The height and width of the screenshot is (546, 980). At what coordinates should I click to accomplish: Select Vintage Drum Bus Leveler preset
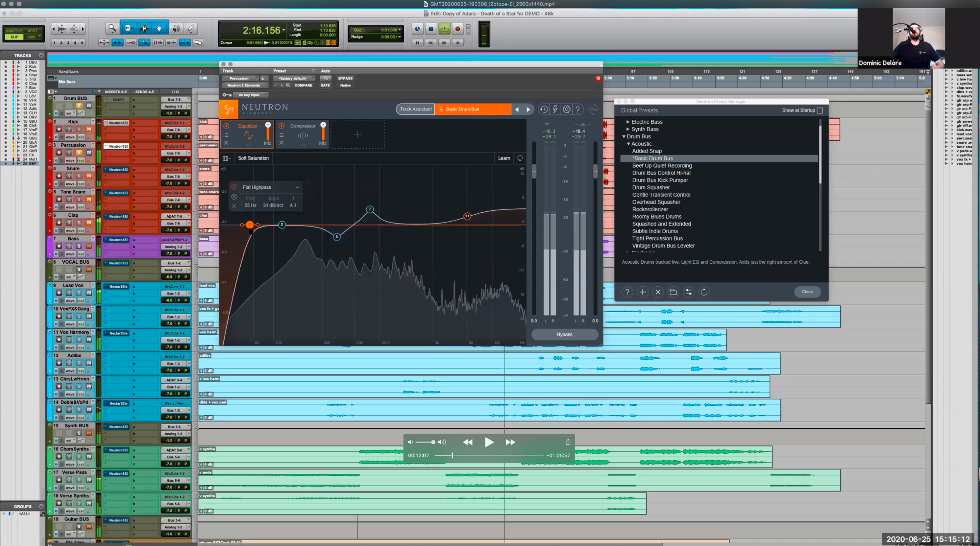point(663,246)
